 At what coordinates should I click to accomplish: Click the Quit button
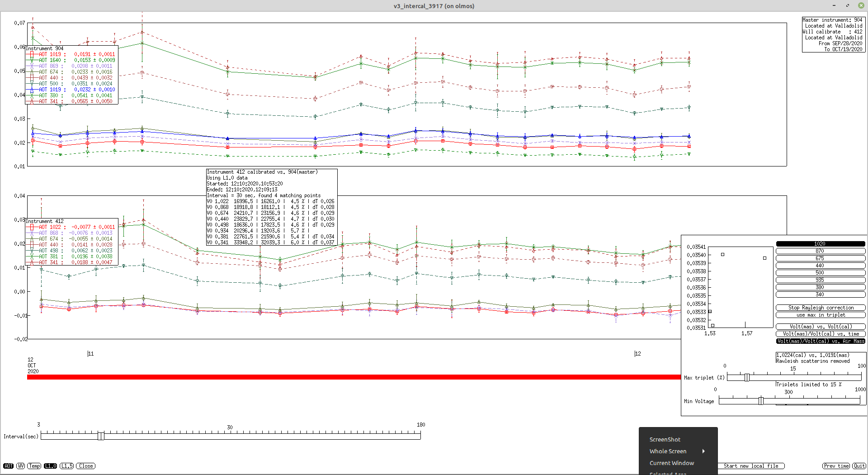pos(859,466)
